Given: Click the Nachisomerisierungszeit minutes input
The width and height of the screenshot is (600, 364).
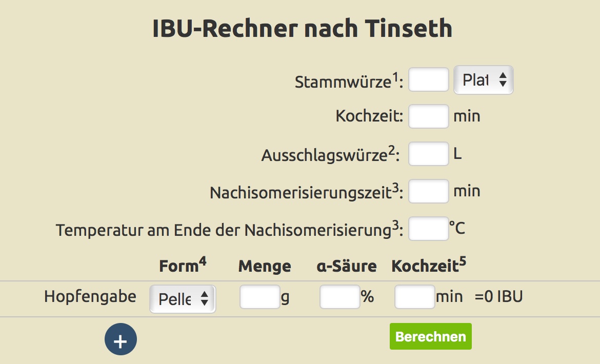Looking at the screenshot, I should click(x=429, y=192).
